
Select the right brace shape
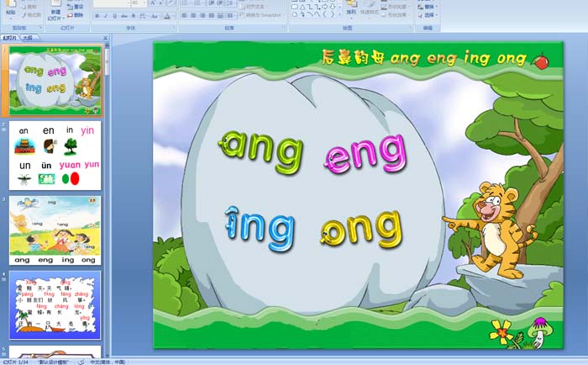(333, 14)
